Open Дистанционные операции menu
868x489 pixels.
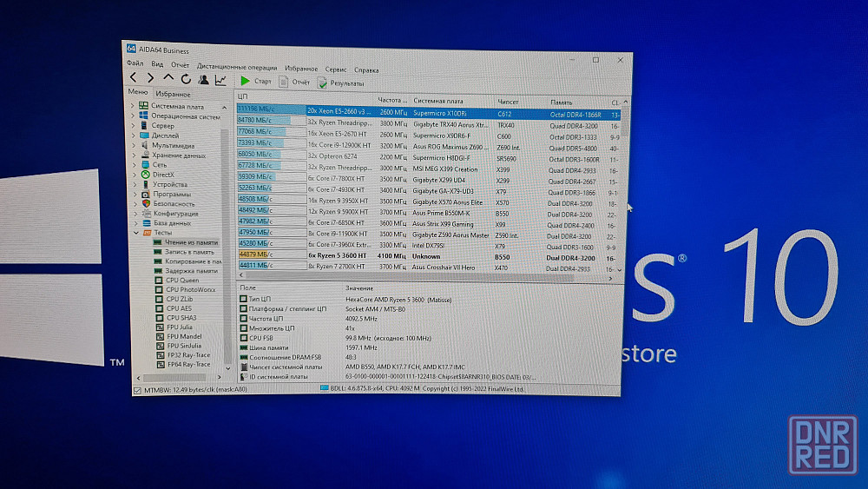pos(237,67)
